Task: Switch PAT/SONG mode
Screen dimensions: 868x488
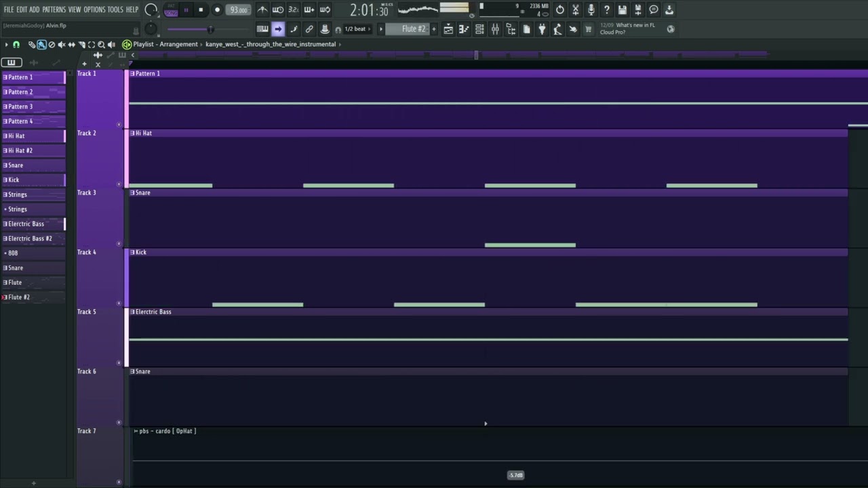Action: click(x=170, y=9)
